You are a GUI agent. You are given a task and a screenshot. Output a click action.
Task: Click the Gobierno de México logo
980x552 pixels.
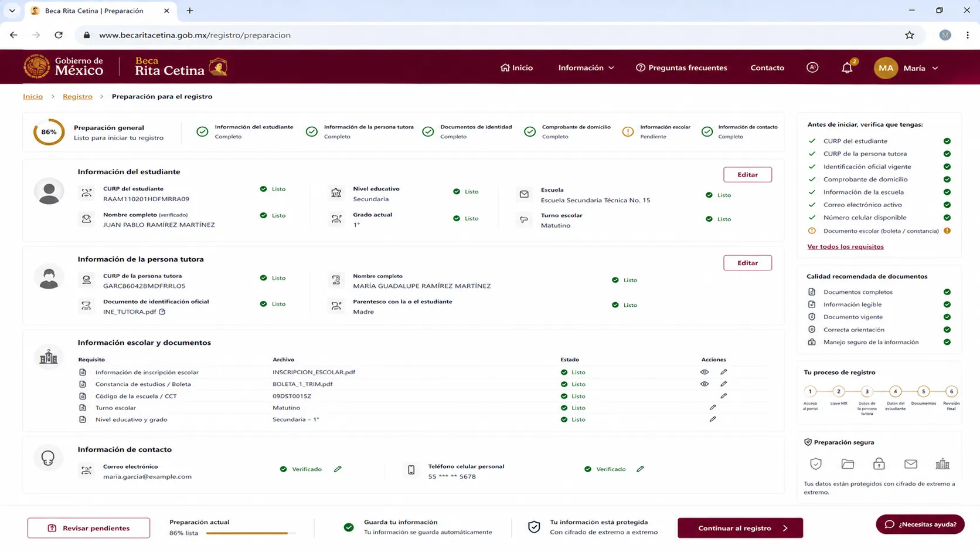click(x=63, y=66)
